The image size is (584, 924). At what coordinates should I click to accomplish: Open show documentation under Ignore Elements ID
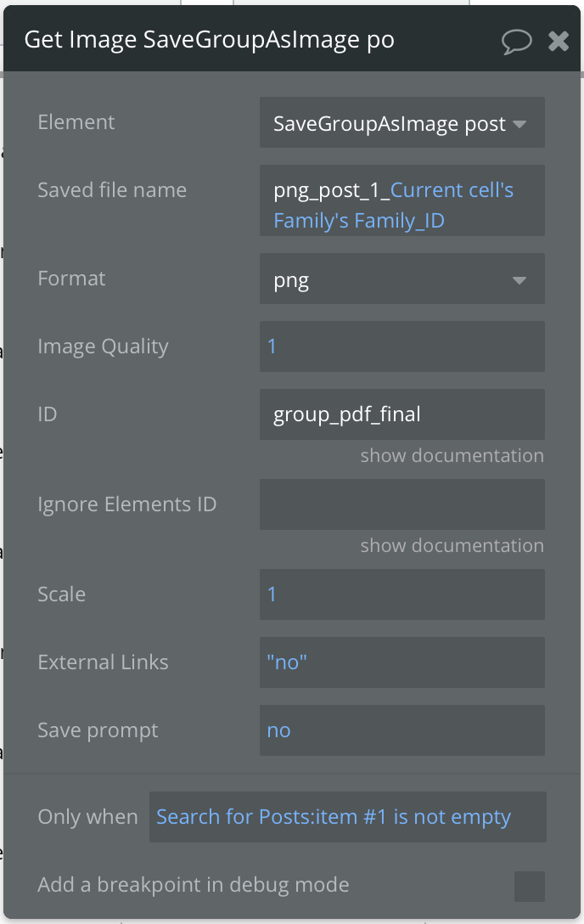click(x=452, y=545)
